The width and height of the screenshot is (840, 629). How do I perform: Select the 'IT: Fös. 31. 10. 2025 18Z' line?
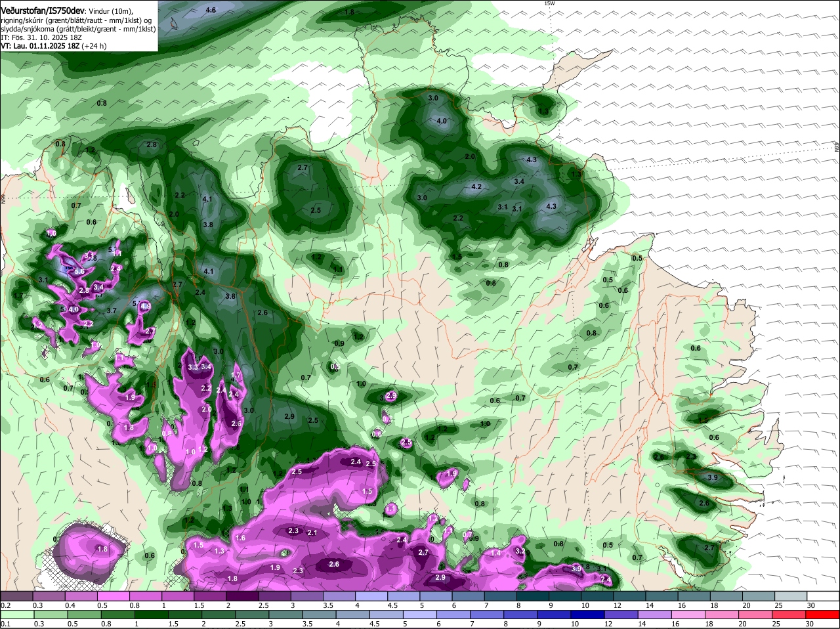point(41,37)
